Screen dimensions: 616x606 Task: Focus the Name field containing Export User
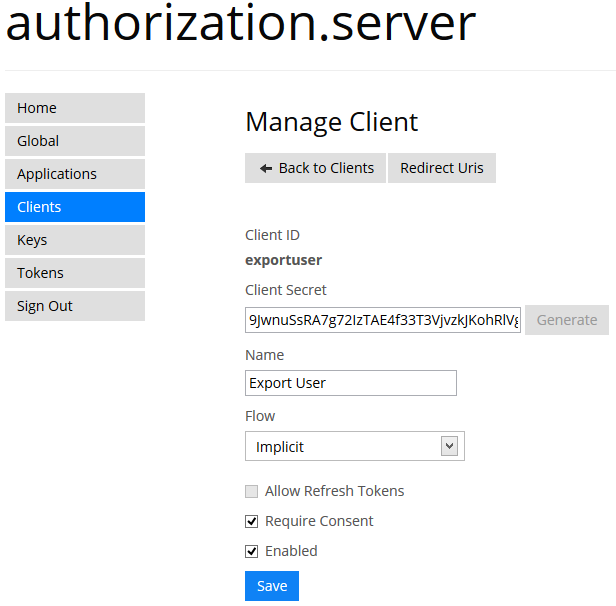click(x=350, y=383)
